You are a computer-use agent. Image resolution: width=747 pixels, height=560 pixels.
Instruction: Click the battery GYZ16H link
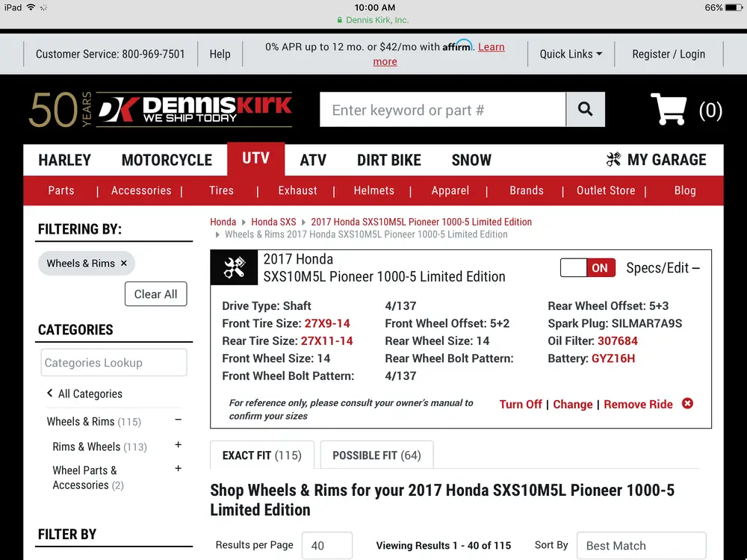pyautogui.click(x=613, y=358)
